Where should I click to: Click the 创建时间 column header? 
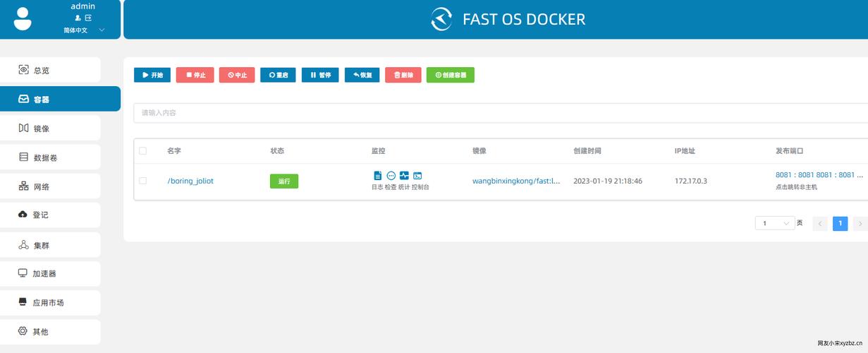click(x=587, y=151)
